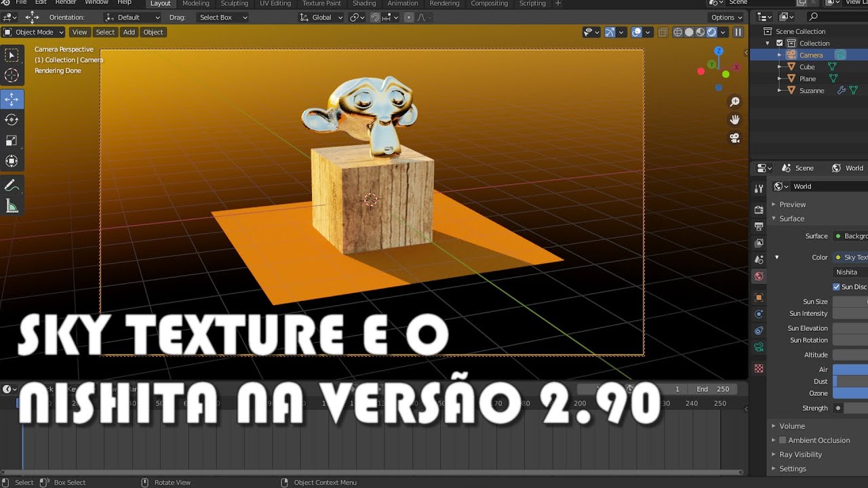The width and height of the screenshot is (868, 488).
Task: Open the Tool properties tab
Action: click(759, 188)
